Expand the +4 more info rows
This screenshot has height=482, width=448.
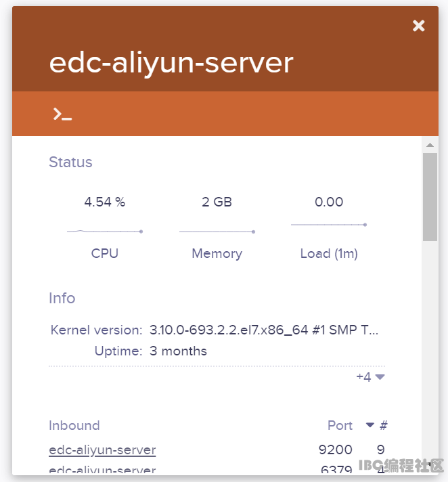tap(370, 377)
